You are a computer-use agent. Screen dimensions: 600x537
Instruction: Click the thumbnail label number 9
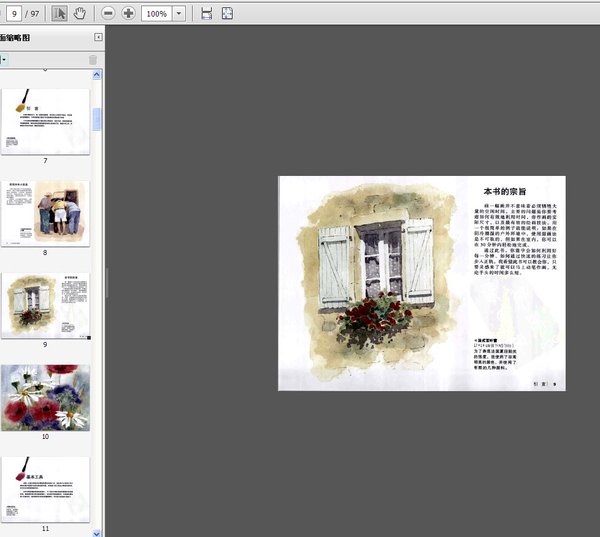[45, 344]
